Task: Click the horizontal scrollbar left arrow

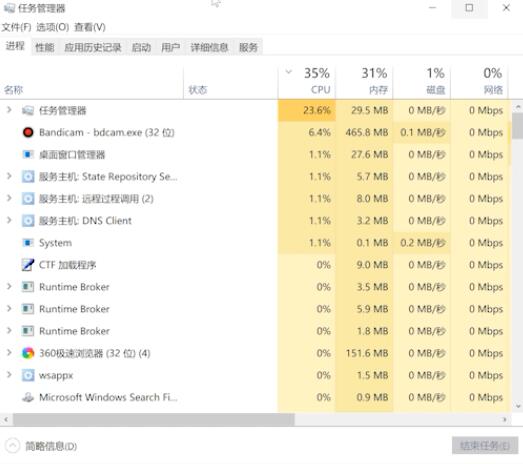Action: pos(6,419)
